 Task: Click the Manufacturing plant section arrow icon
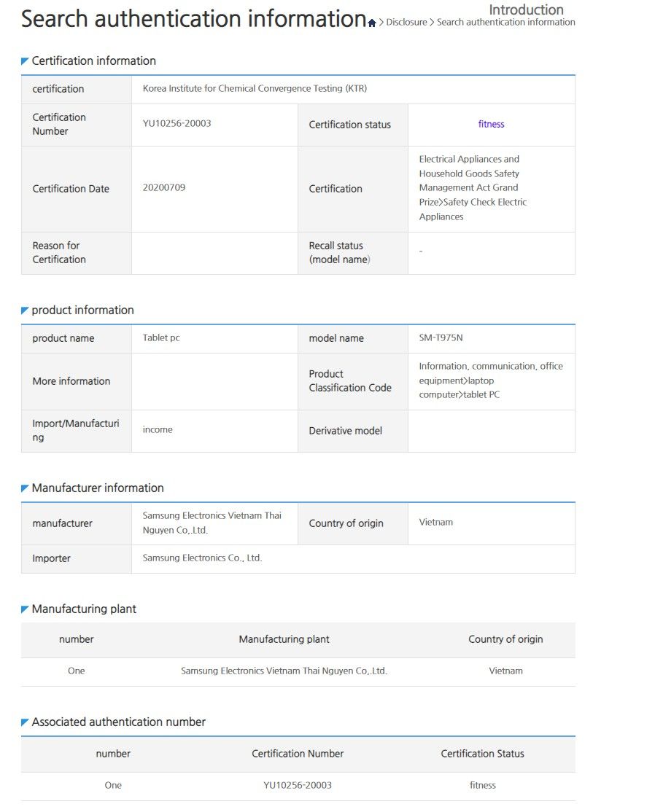pyautogui.click(x=24, y=609)
